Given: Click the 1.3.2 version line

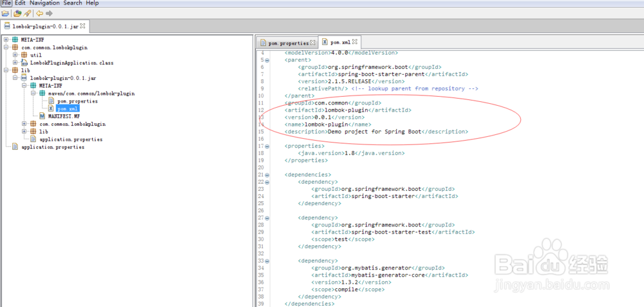Looking at the screenshot, I should 351,282.
